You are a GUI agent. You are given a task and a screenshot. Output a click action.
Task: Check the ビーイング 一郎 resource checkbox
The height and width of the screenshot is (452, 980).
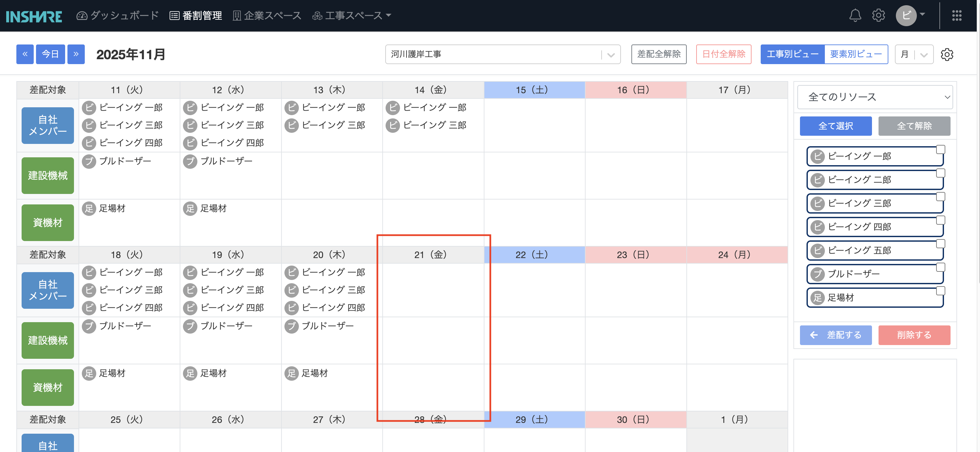(940, 149)
